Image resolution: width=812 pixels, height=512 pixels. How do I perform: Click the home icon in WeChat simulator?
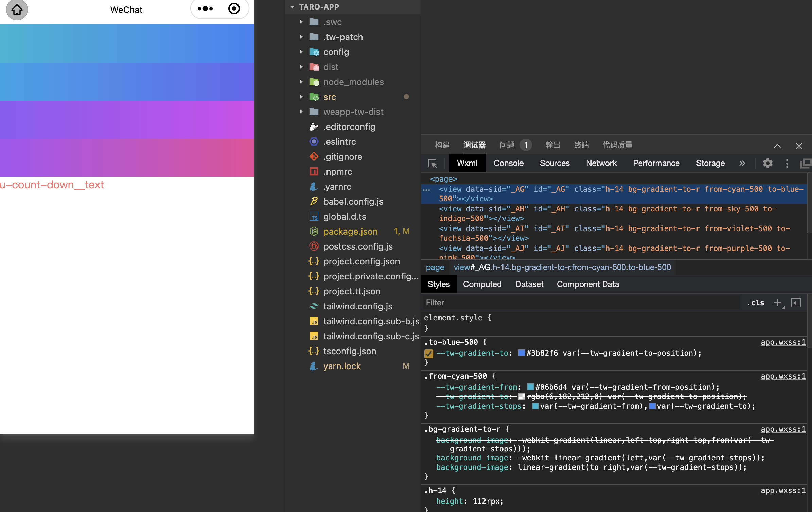(x=17, y=10)
